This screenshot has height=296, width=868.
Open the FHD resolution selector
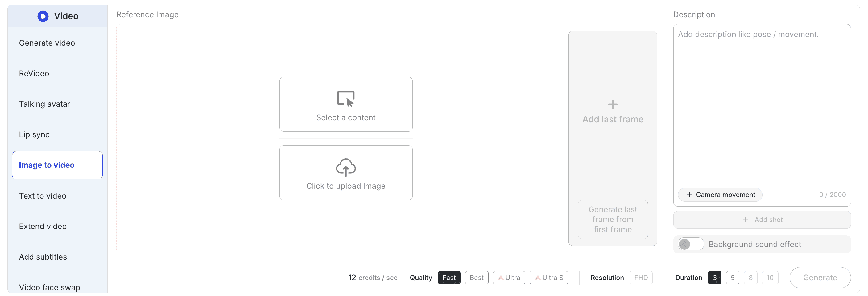pyautogui.click(x=641, y=277)
